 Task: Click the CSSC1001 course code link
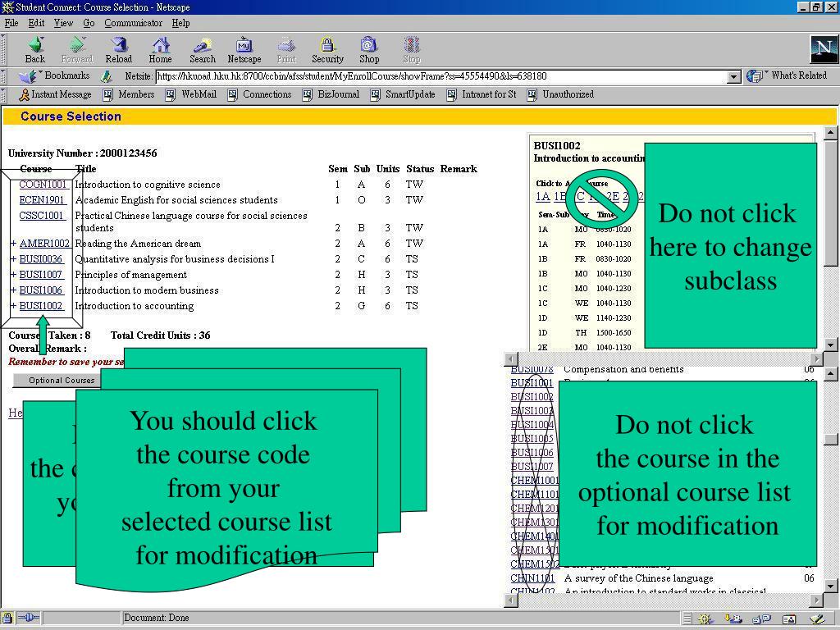click(41, 216)
